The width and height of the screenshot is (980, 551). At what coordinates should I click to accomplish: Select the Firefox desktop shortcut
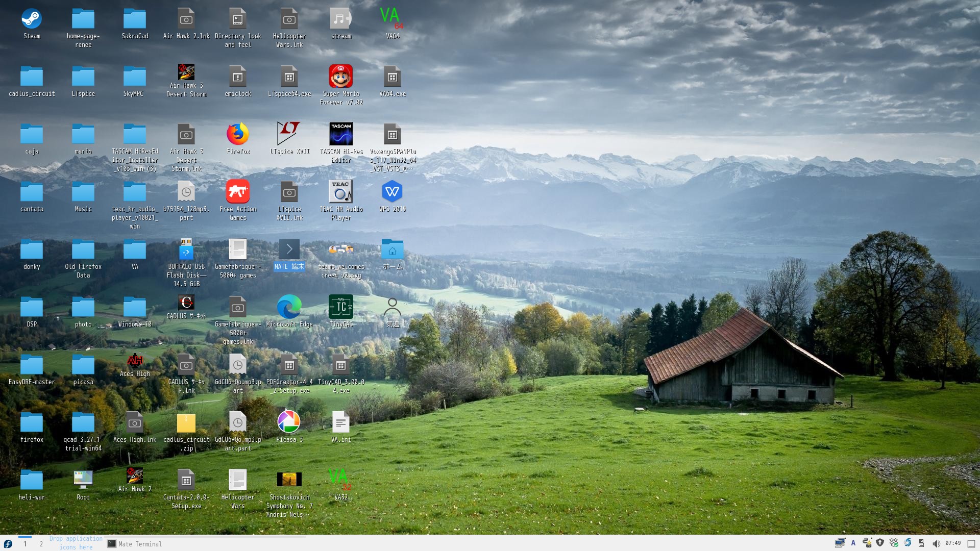[238, 135]
